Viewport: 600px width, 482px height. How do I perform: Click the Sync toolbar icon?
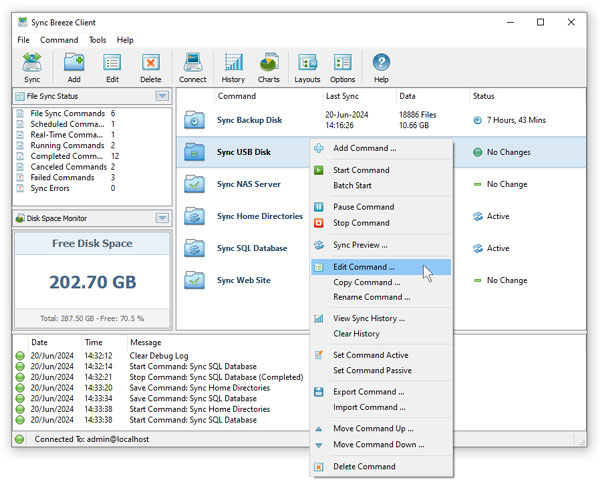(32, 68)
